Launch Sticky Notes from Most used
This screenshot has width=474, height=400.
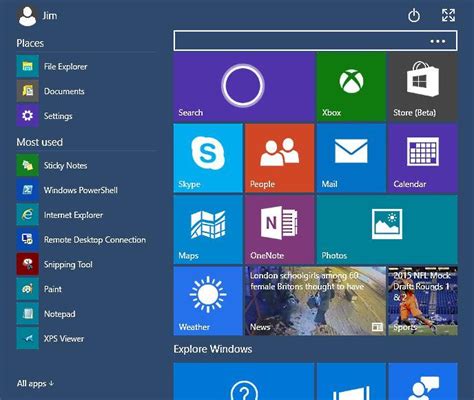[x=28, y=165]
